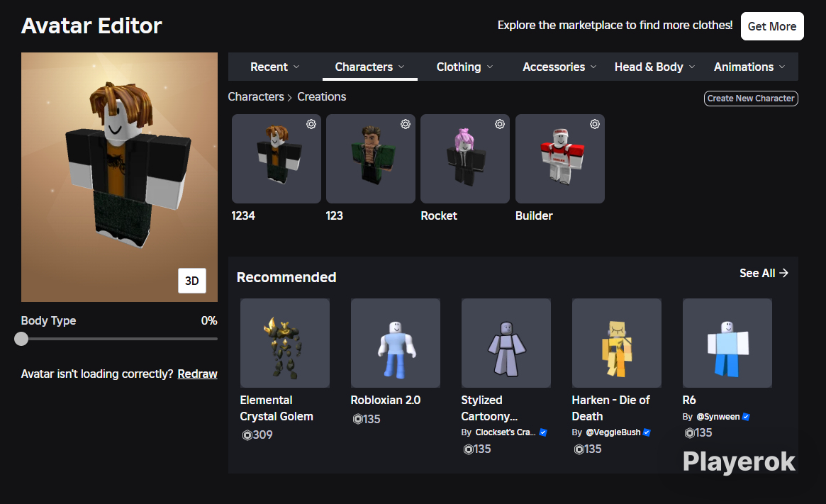The image size is (826, 504).
Task: Open Clockset's Cra... creator link
Action: click(x=506, y=432)
